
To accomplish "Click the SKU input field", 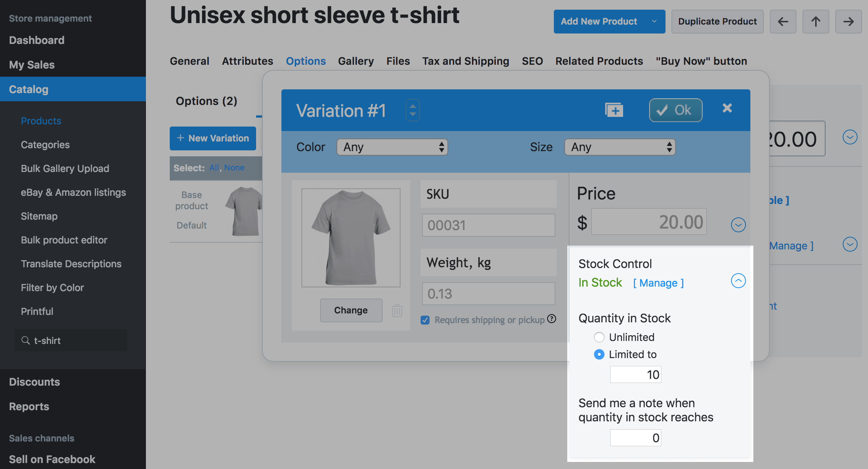I will tap(488, 225).
